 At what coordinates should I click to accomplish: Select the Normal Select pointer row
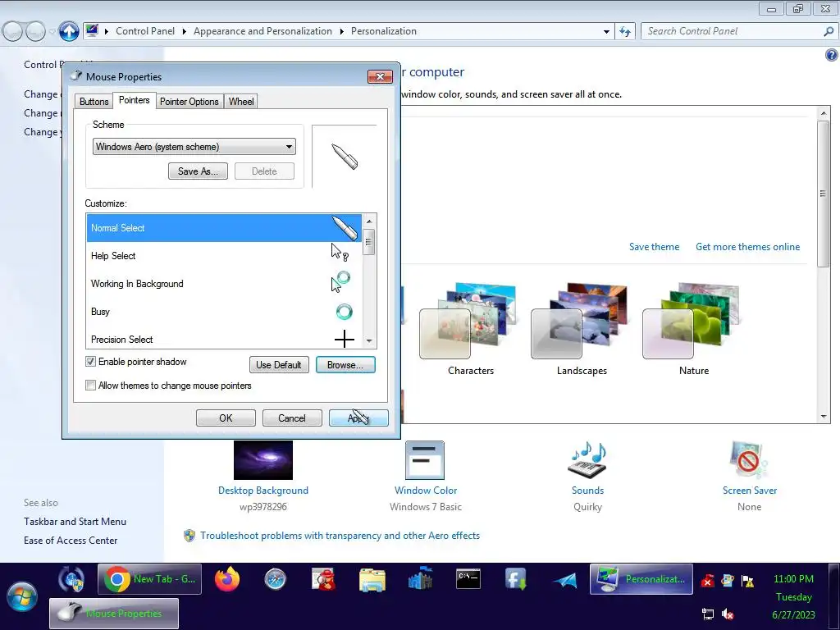pos(224,228)
